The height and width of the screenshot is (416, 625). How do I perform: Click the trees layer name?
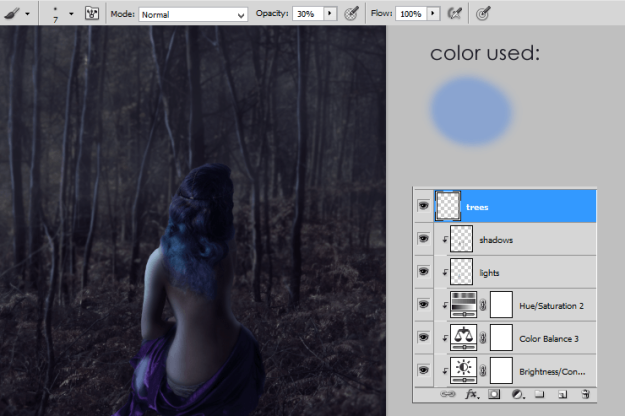[477, 207]
